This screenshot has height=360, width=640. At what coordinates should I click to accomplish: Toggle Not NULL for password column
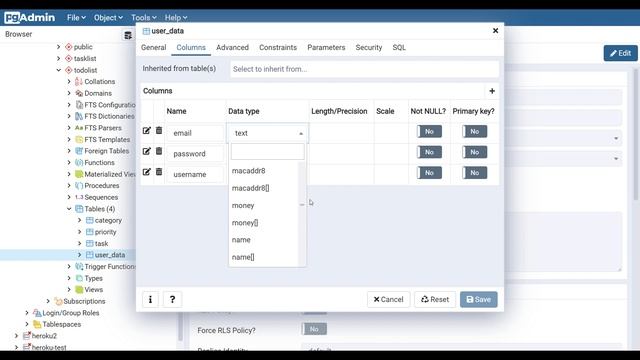tap(429, 152)
